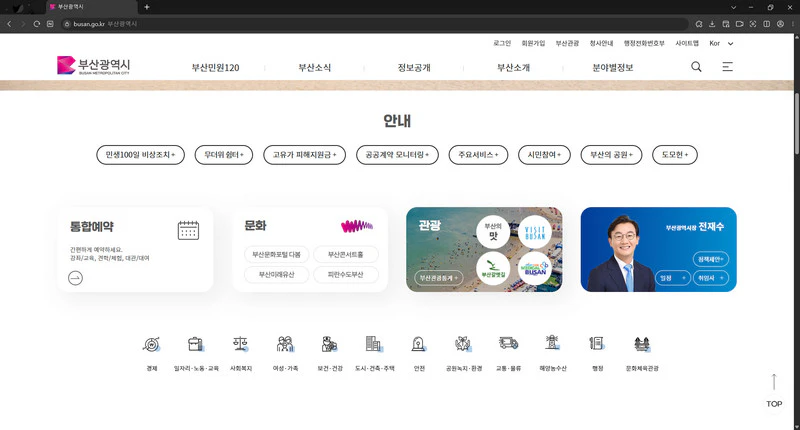The height and width of the screenshot is (430, 800).
Task: Switch to the 부산광역시 browser tab
Action: (x=92, y=7)
